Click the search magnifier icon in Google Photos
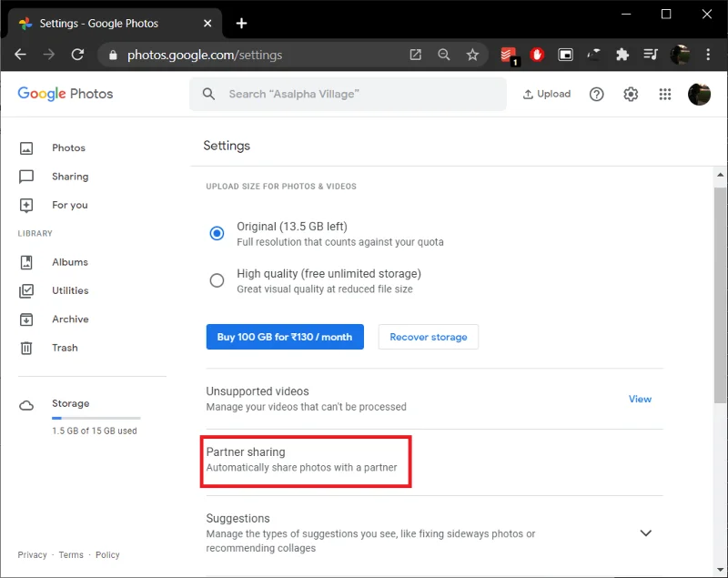Screen dimensions: 728x578 point(209,95)
